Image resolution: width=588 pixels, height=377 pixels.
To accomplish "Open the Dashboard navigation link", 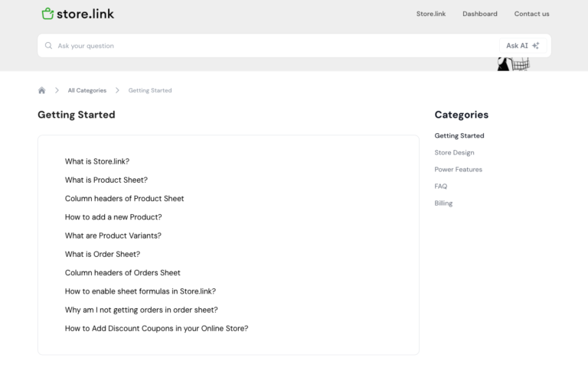I will (479, 14).
